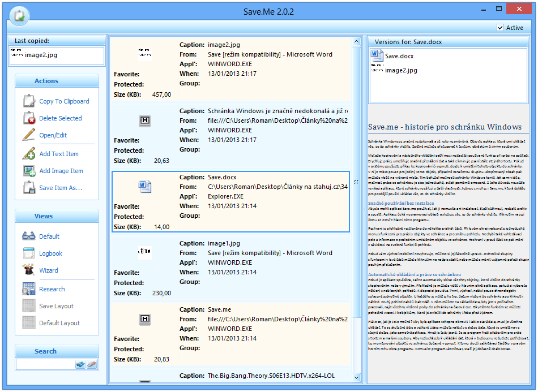This screenshot has height=392, width=538.
Task: Click the Delete Selected icon
Action: coord(29,118)
